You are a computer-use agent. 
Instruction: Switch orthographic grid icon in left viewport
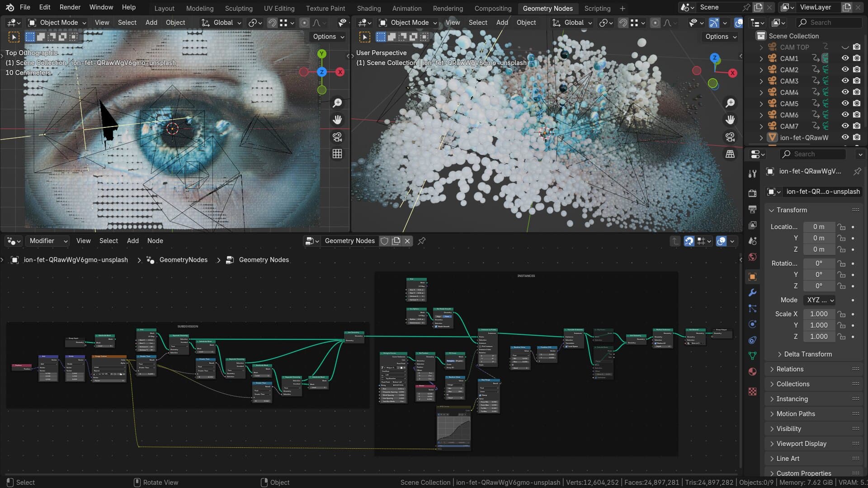click(x=337, y=154)
